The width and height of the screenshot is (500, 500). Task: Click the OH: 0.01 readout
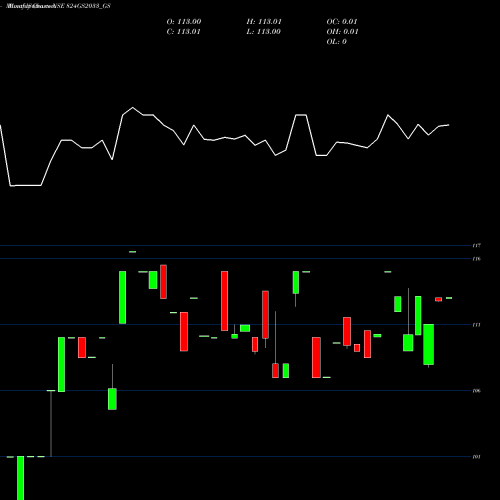point(342,32)
